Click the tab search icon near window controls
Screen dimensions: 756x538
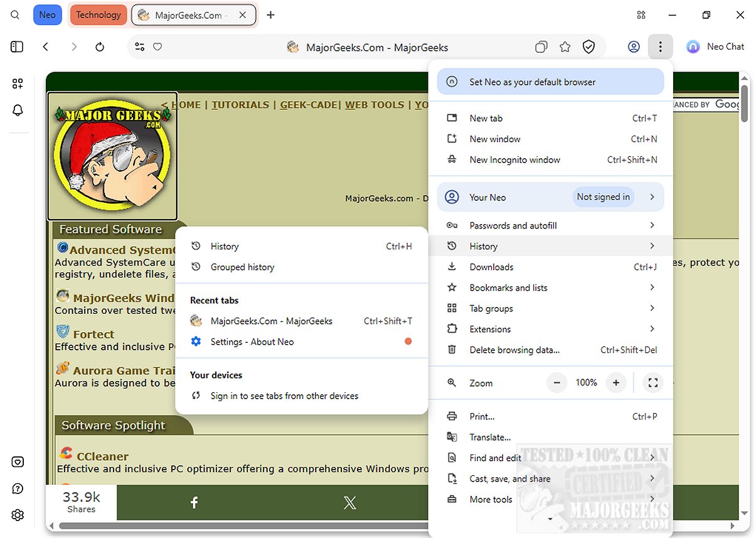coord(641,14)
